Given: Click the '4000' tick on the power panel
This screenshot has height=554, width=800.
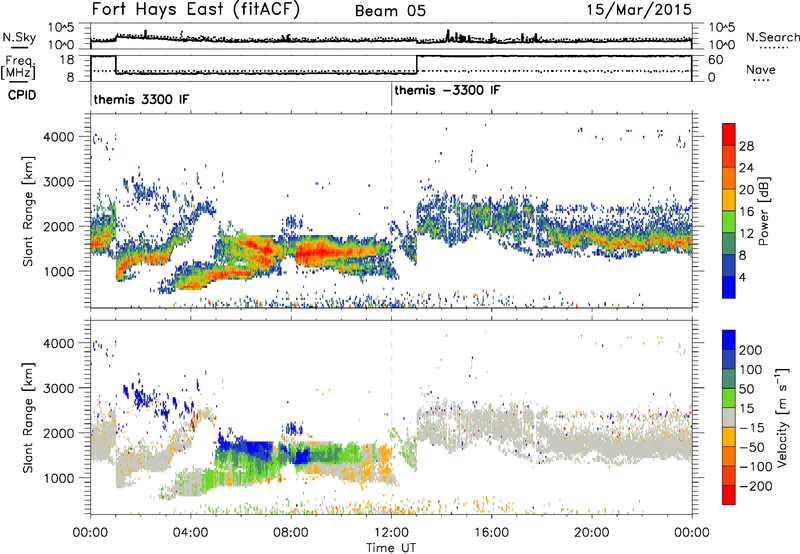Looking at the screenshot, I should pos(59,137).
